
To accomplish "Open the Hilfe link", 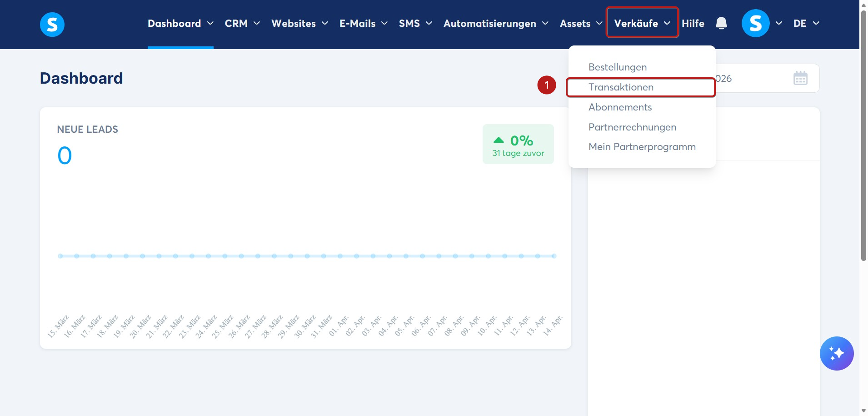I will point(693,23).
